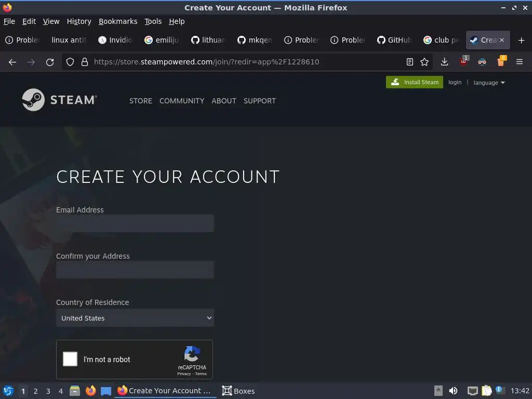
Task: Focus the Confirm your Address field
Action: click(135, 270)
